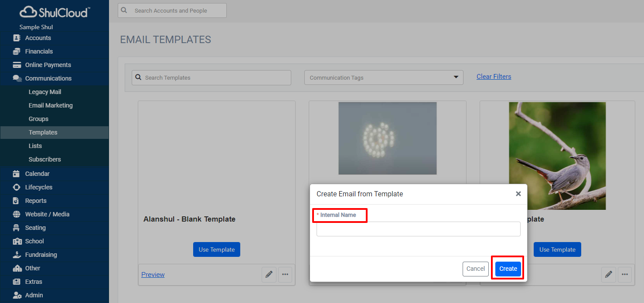Select the Reports icon in the sidebar
644x303 pixels.
click(x=16, y=200)
